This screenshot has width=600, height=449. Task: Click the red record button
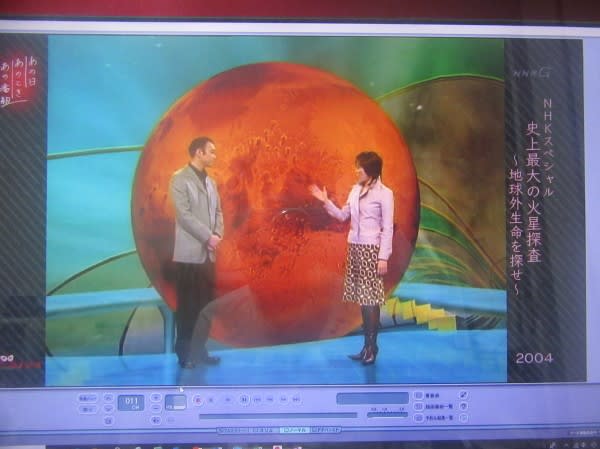click(198, 400)
